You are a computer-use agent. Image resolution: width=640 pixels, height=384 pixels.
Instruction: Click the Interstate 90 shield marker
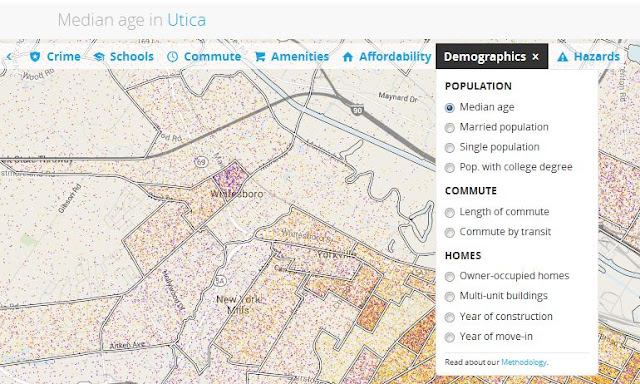358,110
